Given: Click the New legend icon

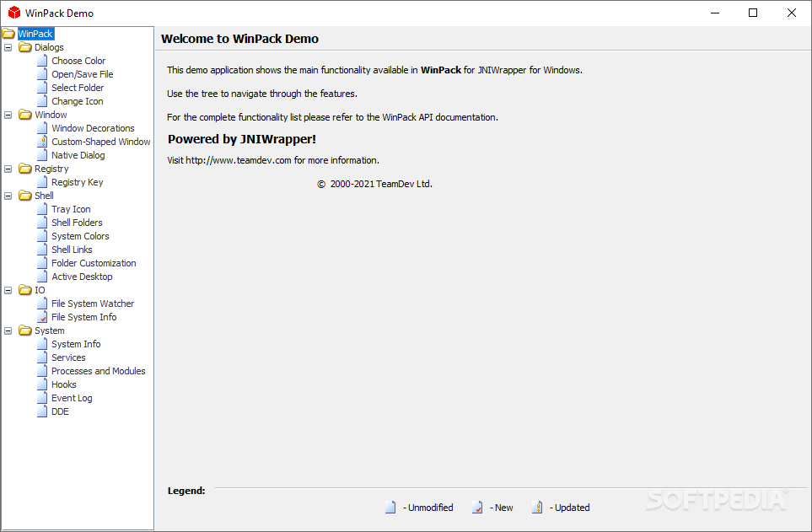Looking at the screenshot, I should [x=477, y=508].
